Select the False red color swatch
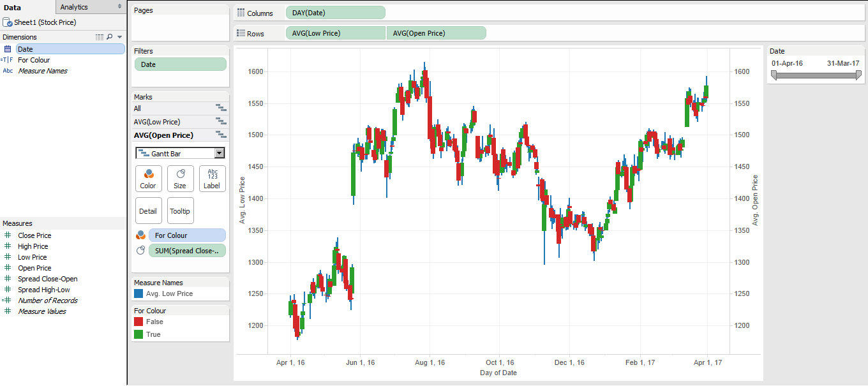This screenshot has width=868, height=386. click(x=138, y=322)
